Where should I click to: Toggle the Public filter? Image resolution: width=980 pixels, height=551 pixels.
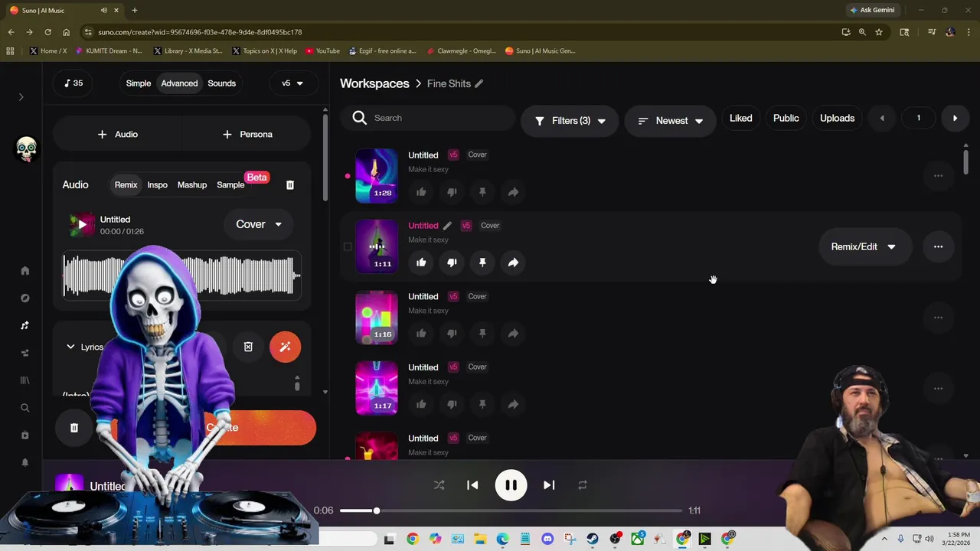[786, 119]
